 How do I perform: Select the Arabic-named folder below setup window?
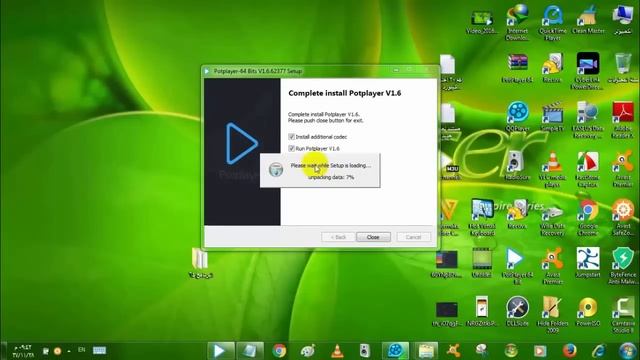pyautogui.click(x=200, y=263)
